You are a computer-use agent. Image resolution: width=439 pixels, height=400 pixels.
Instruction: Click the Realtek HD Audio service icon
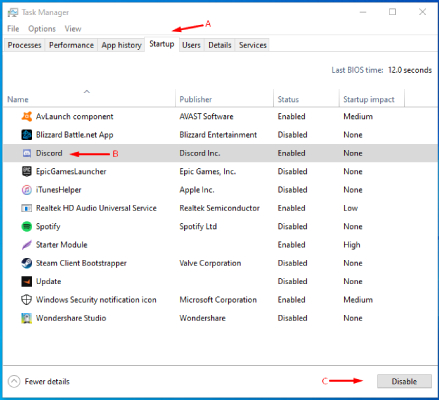pyautogui.click(x=27, y=208)
